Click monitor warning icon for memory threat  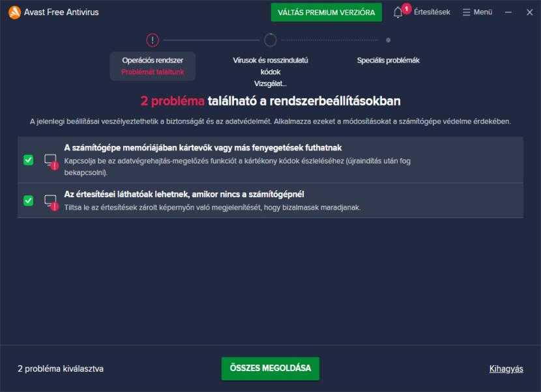pos(50,160)
